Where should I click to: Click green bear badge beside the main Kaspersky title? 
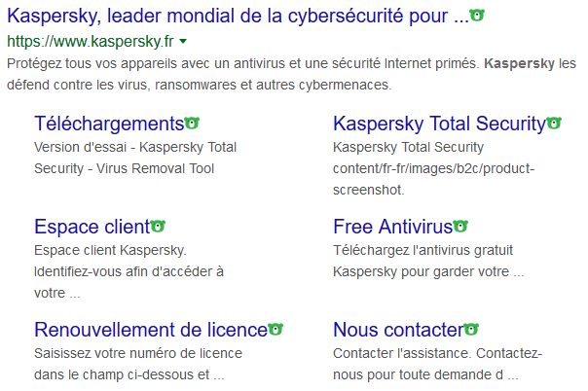477,16
